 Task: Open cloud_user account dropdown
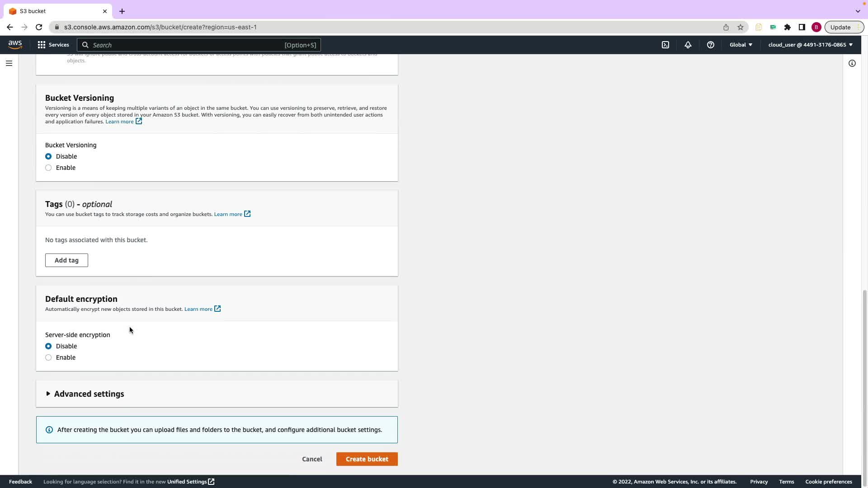pos(810,45)
